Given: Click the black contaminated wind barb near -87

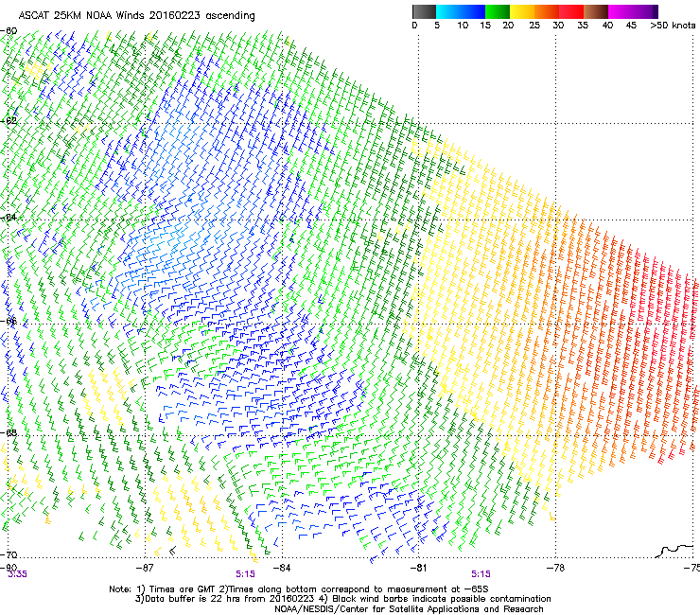Looking at the screenshot, I should (172, 551).
